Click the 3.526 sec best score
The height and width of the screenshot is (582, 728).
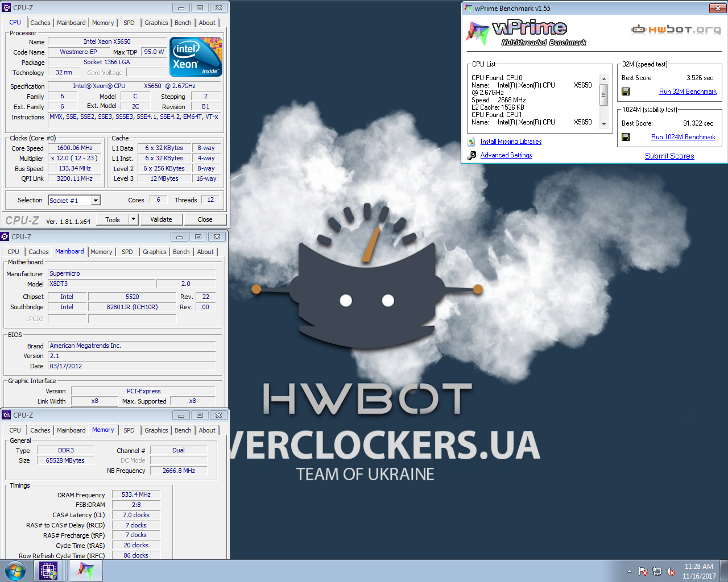(x=700, y=78)
